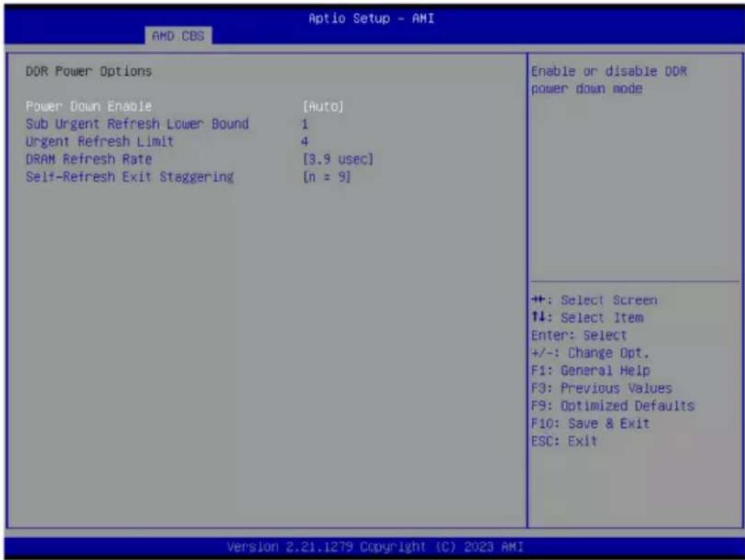Click the F9: Optimized Defaults hint
The height and width of the screenshot is (560, 745).
click(x=613, y=405)
